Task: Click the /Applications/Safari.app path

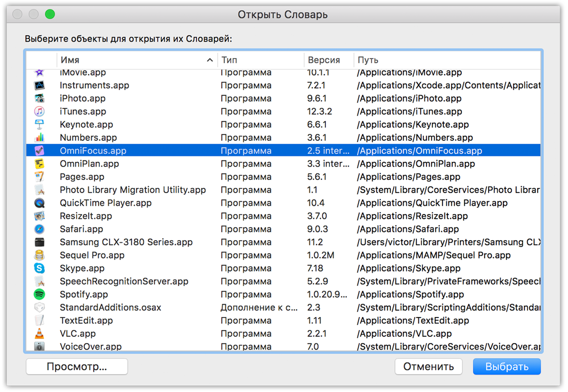Action: click(x=407, y=229)
